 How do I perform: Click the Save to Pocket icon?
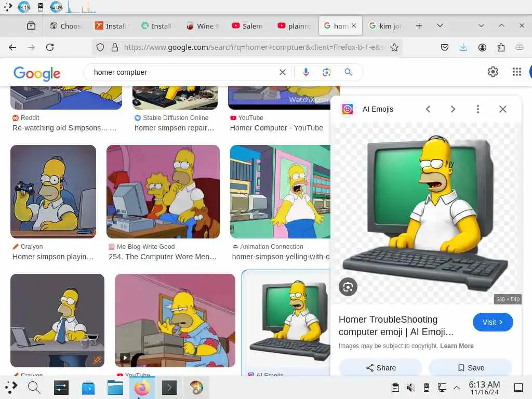(x=445, y=47)
